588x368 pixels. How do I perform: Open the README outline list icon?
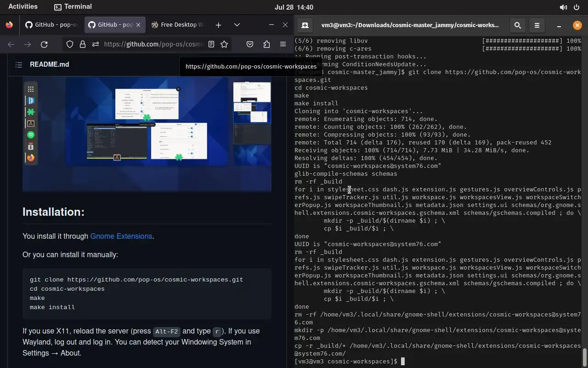[19, 65]
